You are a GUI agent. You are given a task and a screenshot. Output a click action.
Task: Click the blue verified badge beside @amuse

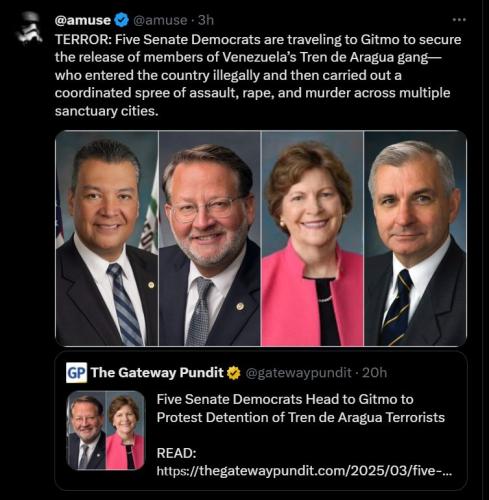coord(121,20)
